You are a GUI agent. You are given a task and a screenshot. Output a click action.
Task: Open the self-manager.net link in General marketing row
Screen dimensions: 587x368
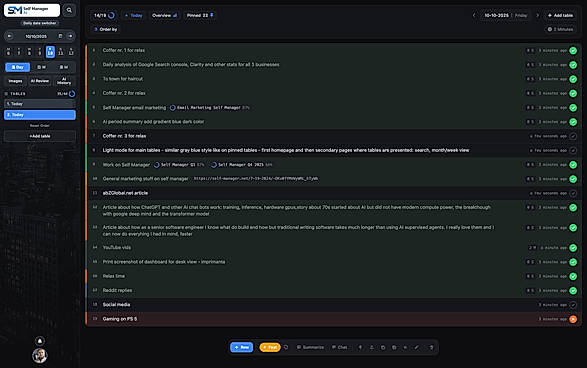[x=256, y=179]
